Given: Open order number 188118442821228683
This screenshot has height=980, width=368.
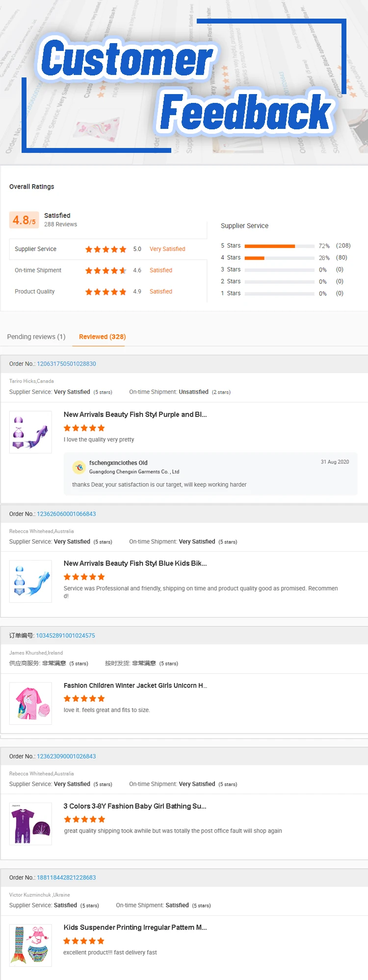Looking at the screenshot, I should coord(66,878).
